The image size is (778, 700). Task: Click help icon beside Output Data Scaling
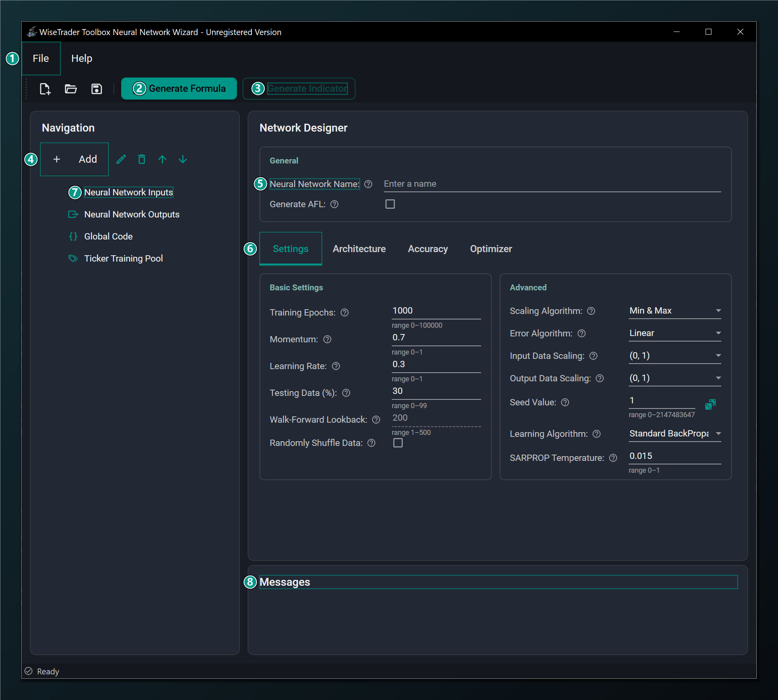pos(600,378)
